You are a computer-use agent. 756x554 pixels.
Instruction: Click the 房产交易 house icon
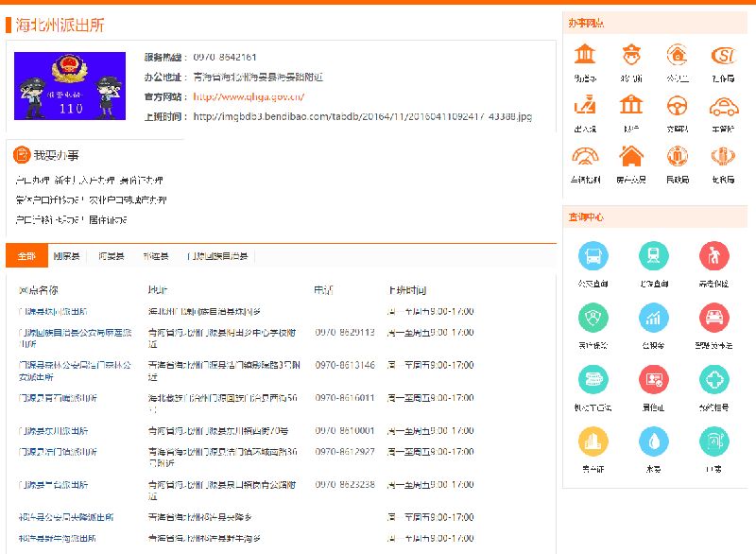(630, 156)
